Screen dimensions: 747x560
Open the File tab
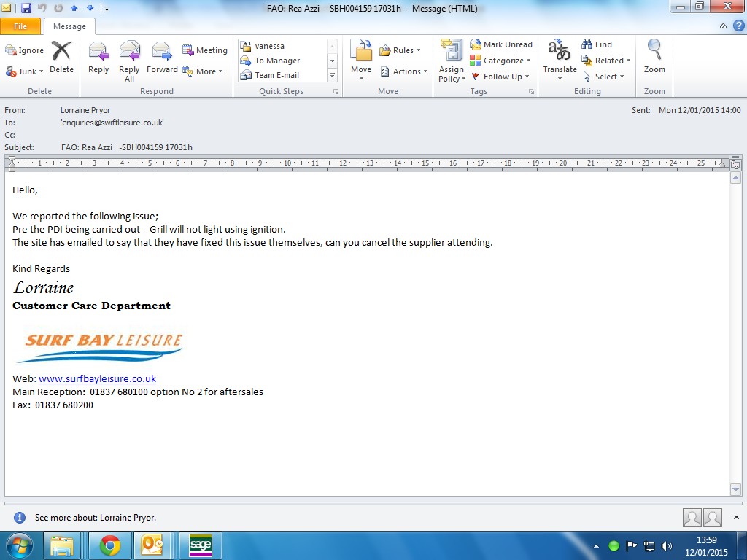click(20, 26)
